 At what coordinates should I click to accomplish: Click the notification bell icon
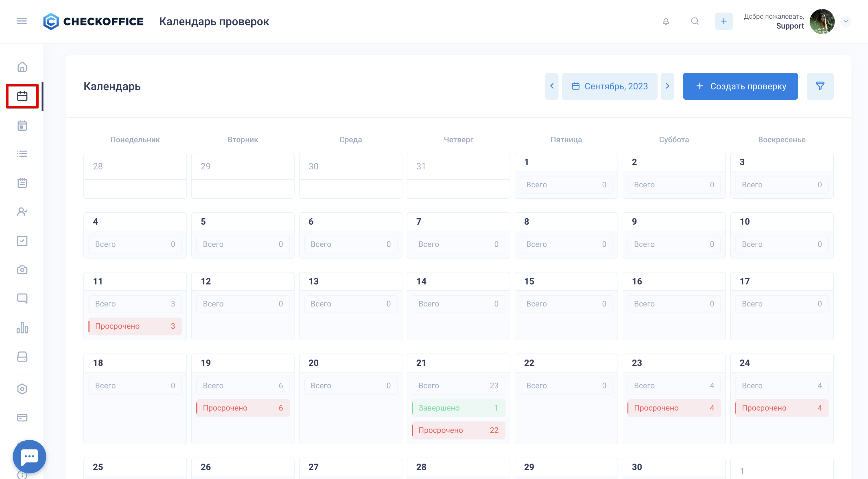(666, 21)
